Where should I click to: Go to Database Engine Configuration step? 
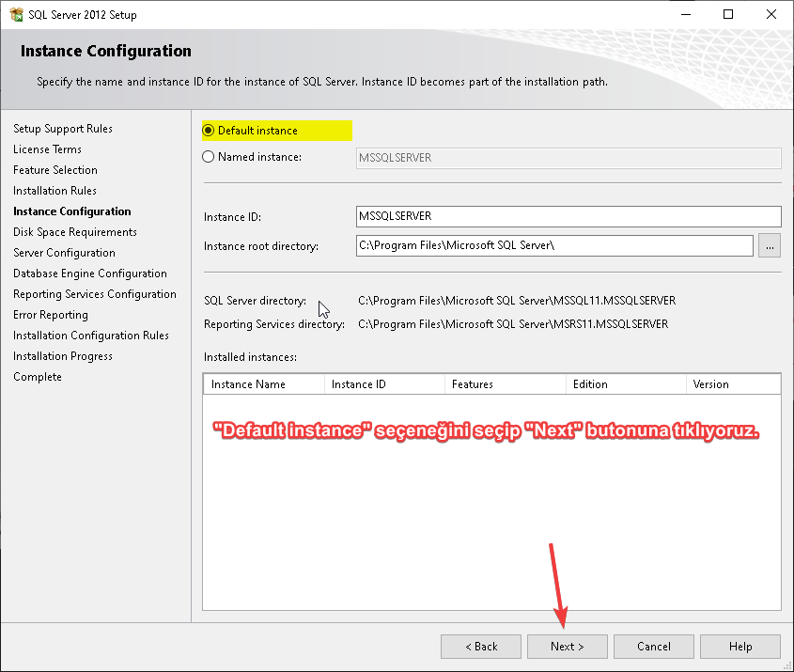(90, 273)
